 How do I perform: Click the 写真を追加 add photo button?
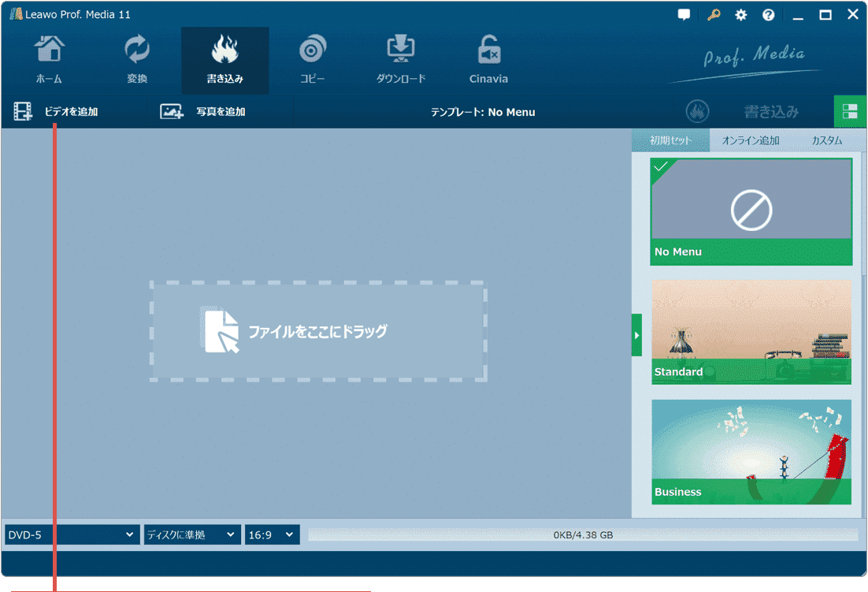point(204,112)
